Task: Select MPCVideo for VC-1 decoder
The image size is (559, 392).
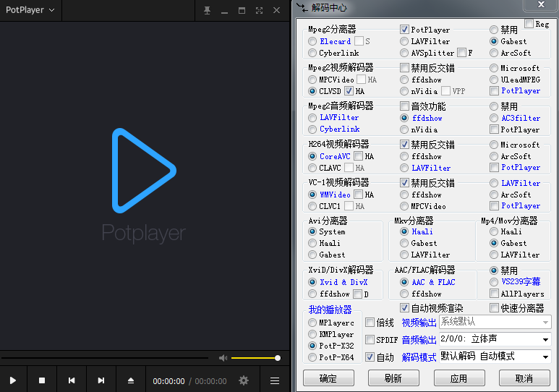Action: tap(404, 206)
